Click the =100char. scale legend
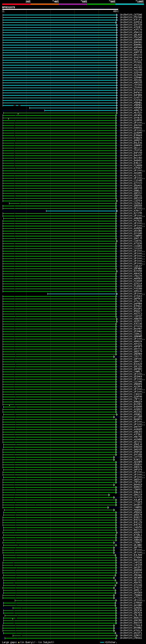 [x=109, y=642]
